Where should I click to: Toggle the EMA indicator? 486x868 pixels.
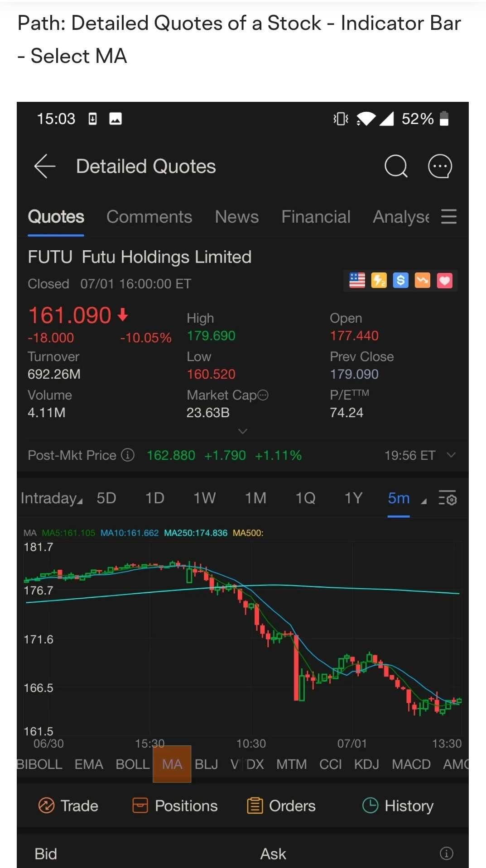[89, 764]
